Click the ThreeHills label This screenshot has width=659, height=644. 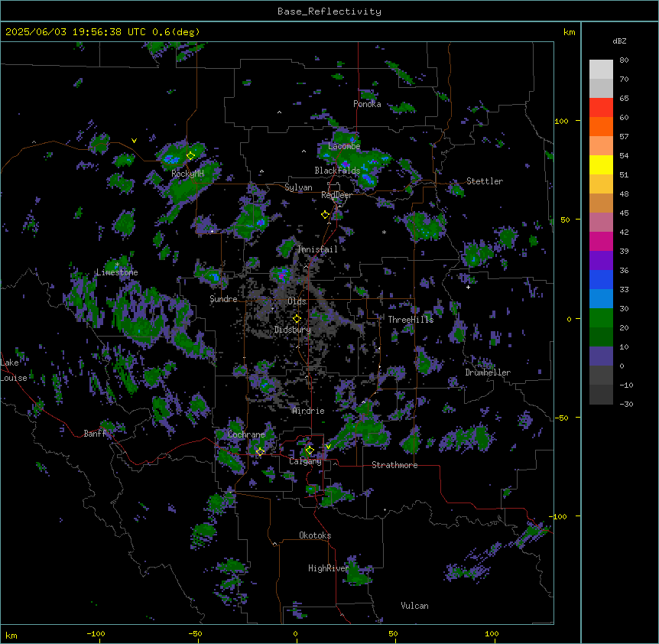click(411, 320)
